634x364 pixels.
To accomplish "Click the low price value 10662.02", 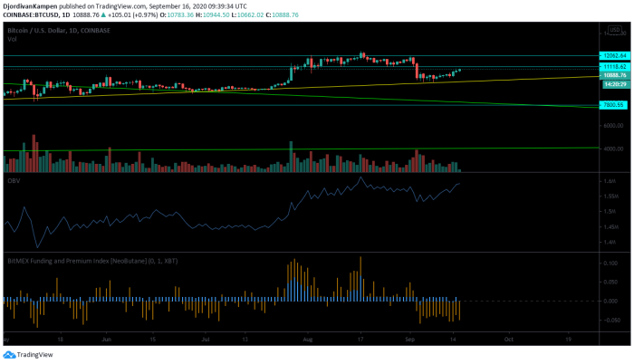I will point(250,15).
